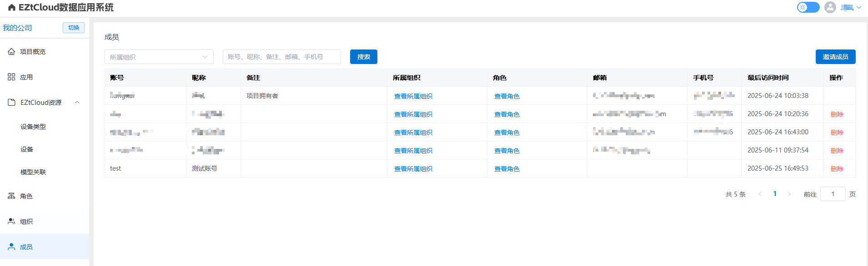The width and height of the screenshot is (868, 266).
Task: Go to 设备类型 in the sidebar
Action: (33, 127)
